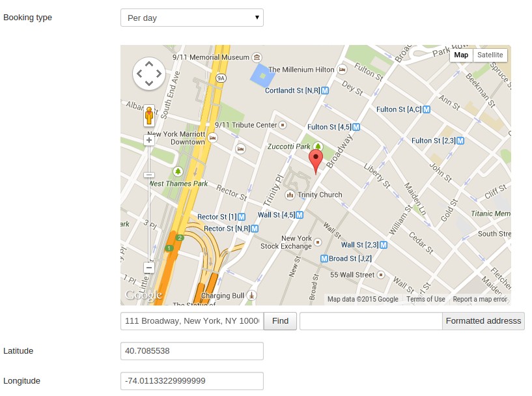Pan the map down with arrow
The image size is (532, 396).
tap(149, 83)
